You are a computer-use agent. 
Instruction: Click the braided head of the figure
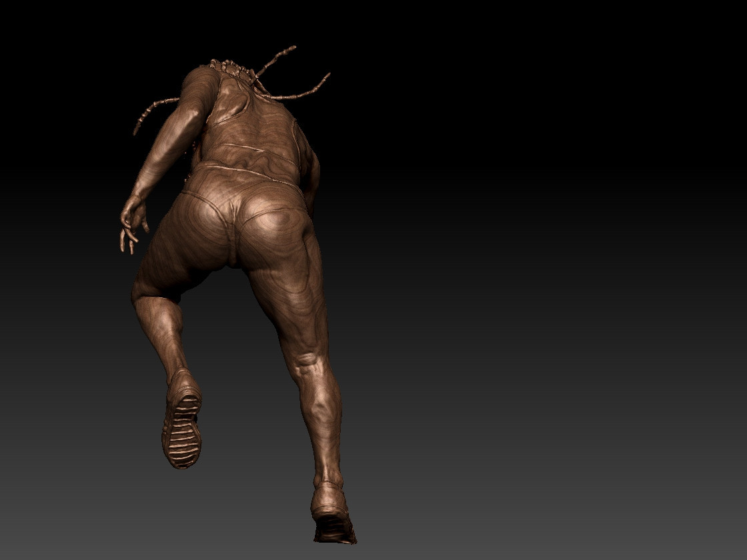click(233, 69)
